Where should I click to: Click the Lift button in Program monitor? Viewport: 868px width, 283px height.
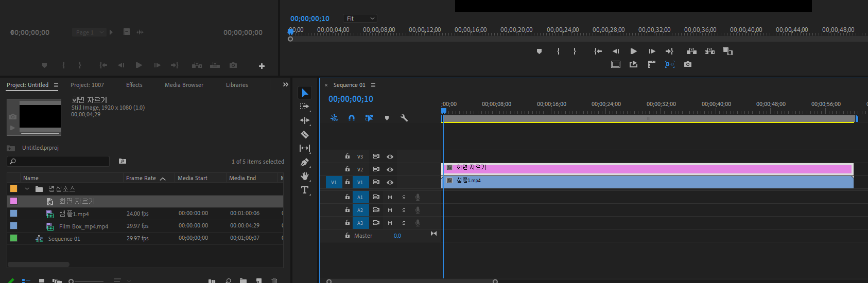coord(691,51)
